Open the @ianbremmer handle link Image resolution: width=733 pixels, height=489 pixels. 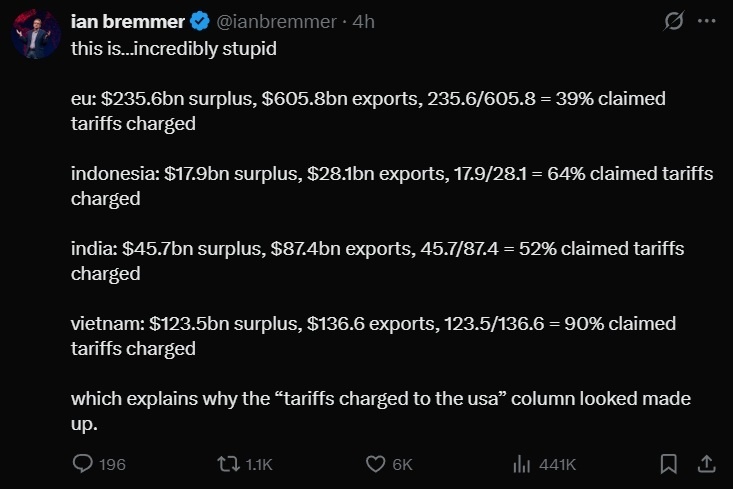click(276, 22)
